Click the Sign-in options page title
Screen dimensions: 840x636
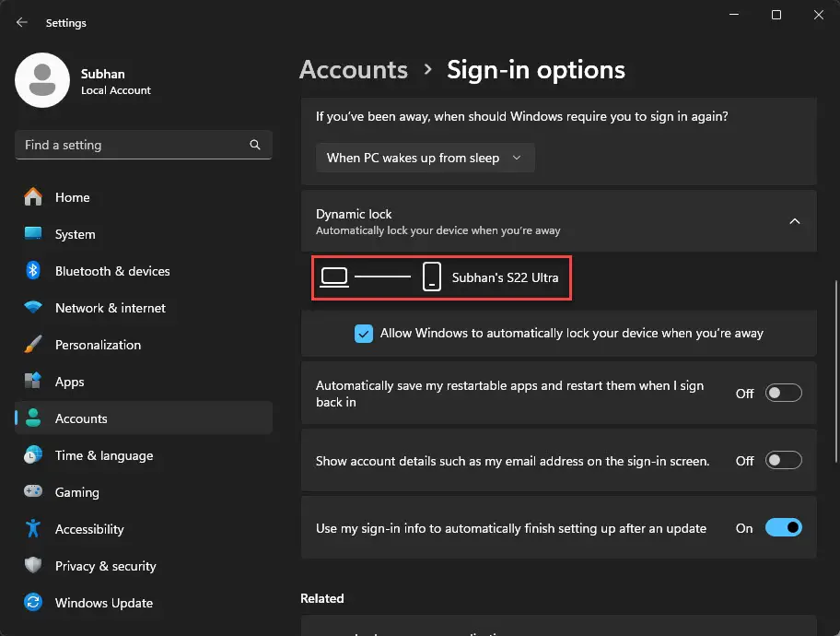(x=536, y=70)
